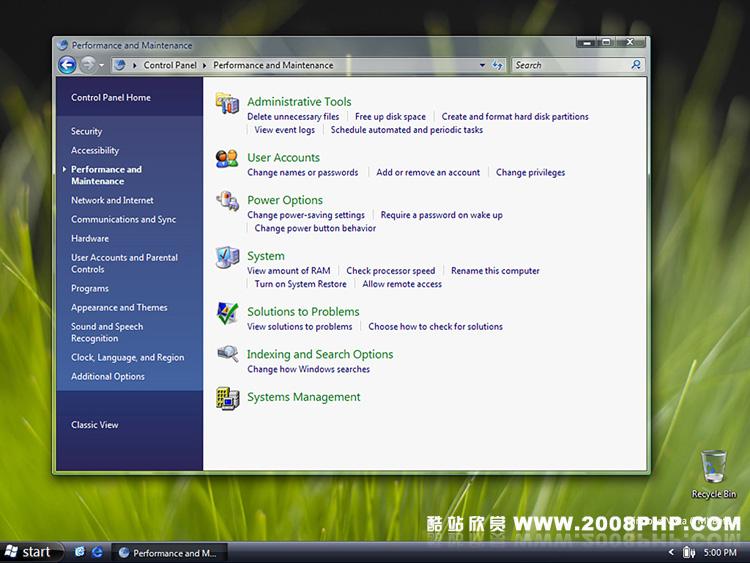Click inside the Search input field
This screenshot has width=750, height=563.
click(570, 65)
